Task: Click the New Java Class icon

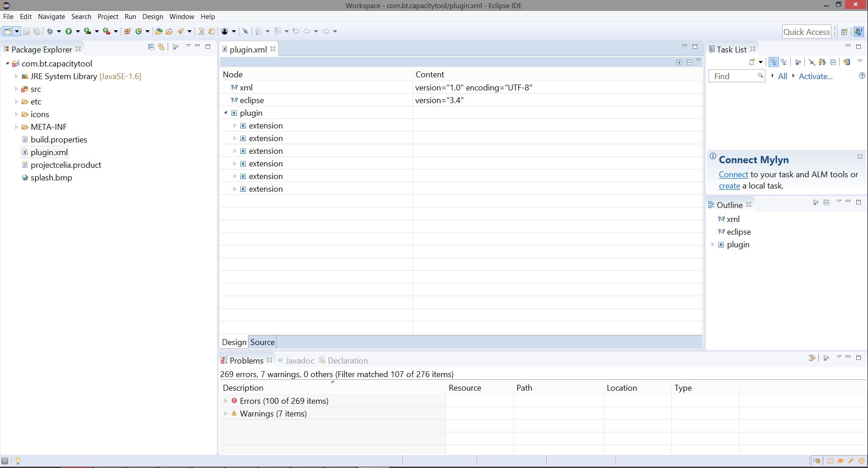Action: [139, 31]
